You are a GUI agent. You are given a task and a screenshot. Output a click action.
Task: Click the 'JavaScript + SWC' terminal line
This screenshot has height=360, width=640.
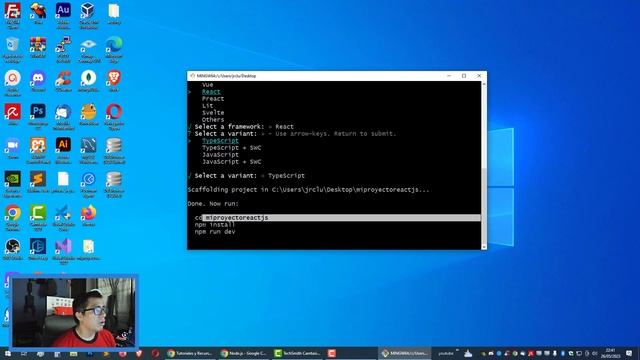click(x=231, y=162)
